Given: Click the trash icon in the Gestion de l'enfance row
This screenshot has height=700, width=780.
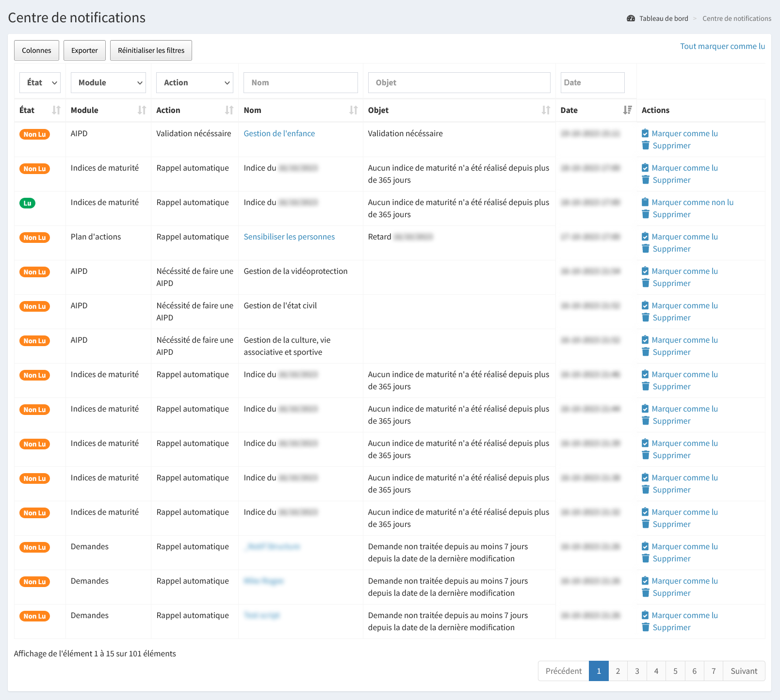Looking at the screenshot, I should 646,145.
